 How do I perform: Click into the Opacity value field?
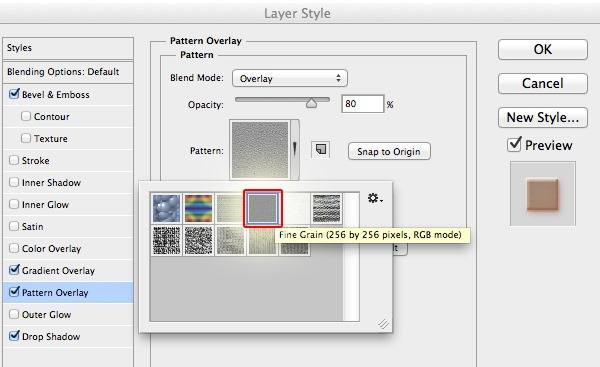pos(362,104)
